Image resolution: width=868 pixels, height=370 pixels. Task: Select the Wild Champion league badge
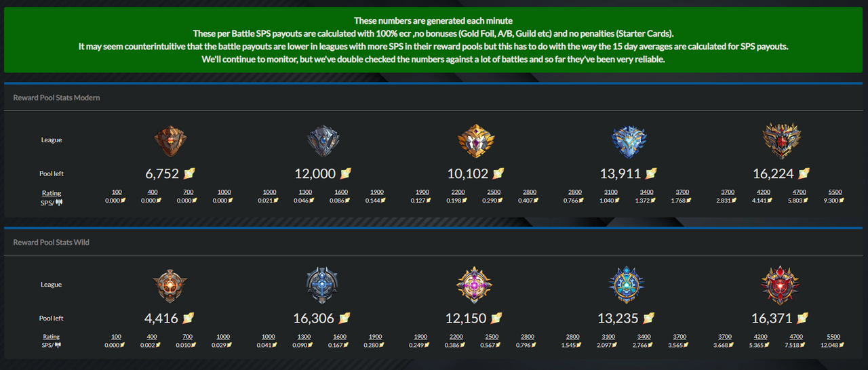pos(781,285)
